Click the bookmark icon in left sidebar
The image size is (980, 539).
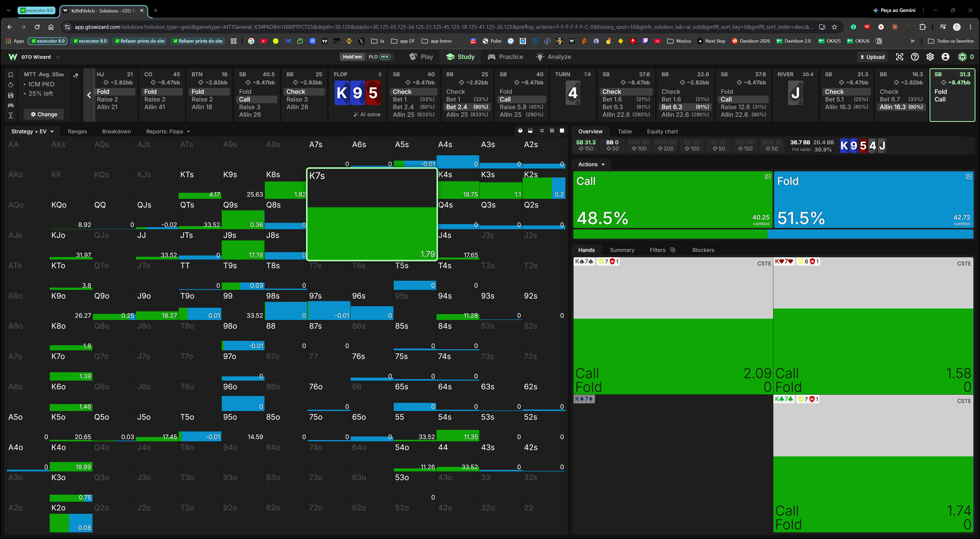coord(11,75)
